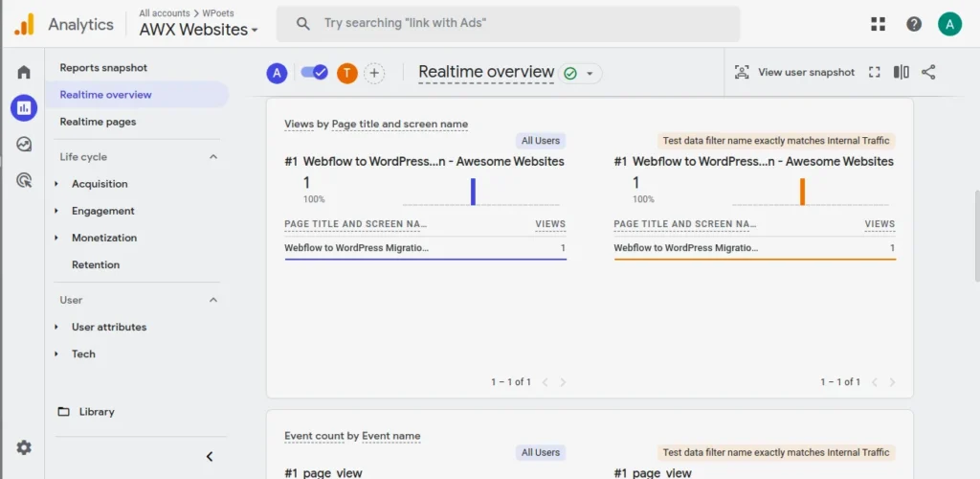The width and height of the screenshot is (980, 479).
Task: Click the search magnifier icon
Action: point(303,24)
